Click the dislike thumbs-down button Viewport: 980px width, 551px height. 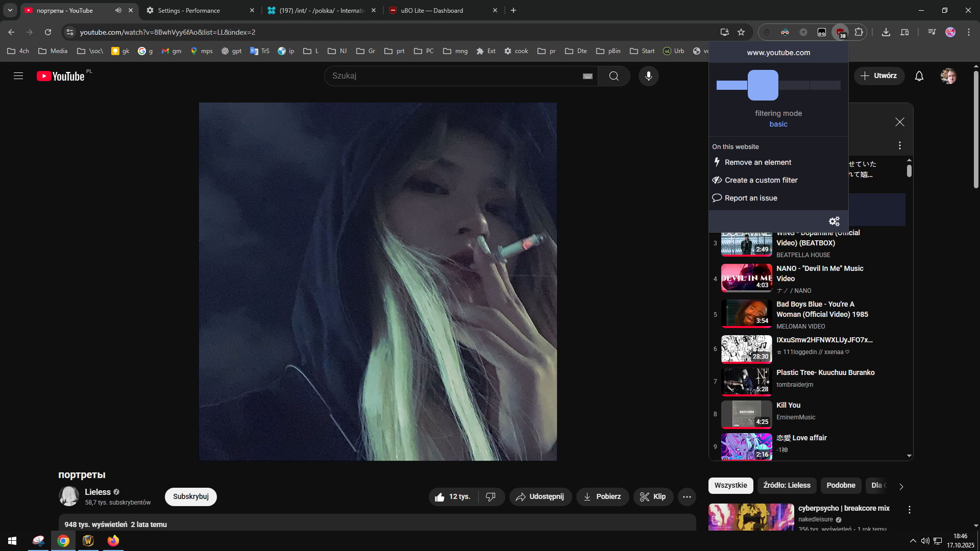(x=491, y=497)
